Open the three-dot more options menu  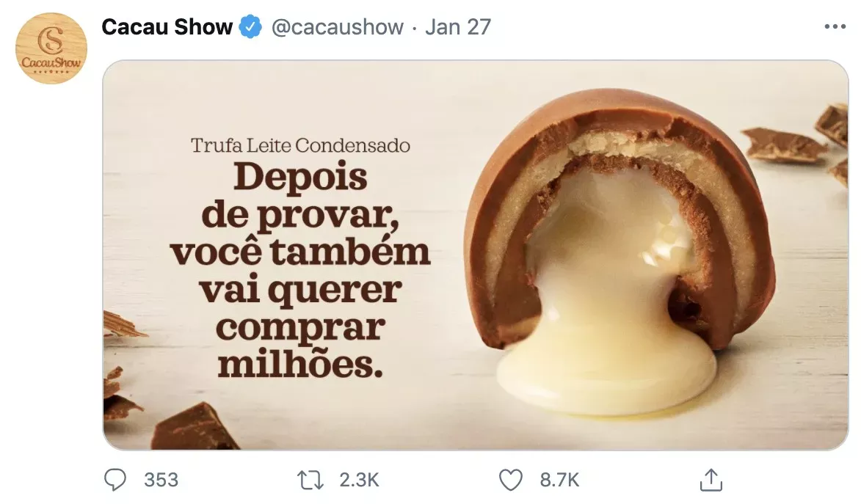[x=835, y=27]
